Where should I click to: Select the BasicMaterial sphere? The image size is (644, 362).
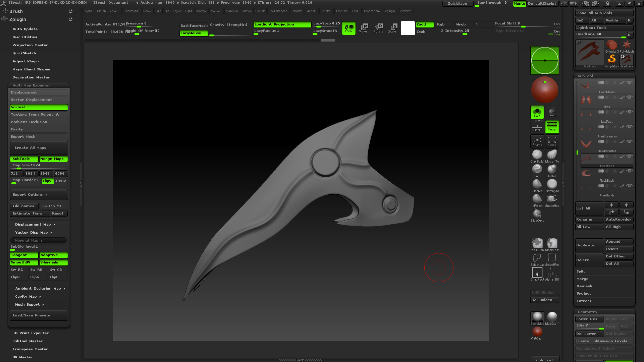[537, 317]
